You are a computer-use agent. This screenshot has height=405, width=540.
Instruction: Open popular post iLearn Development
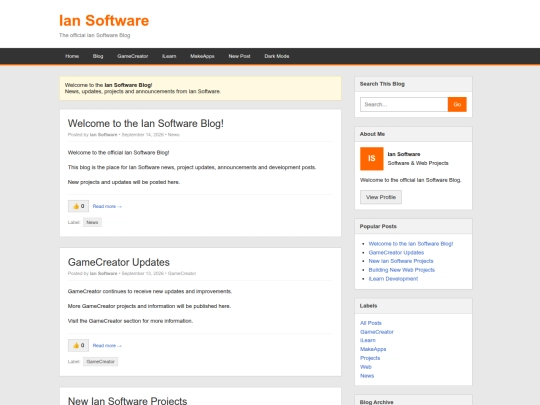[x=393, y=279]
